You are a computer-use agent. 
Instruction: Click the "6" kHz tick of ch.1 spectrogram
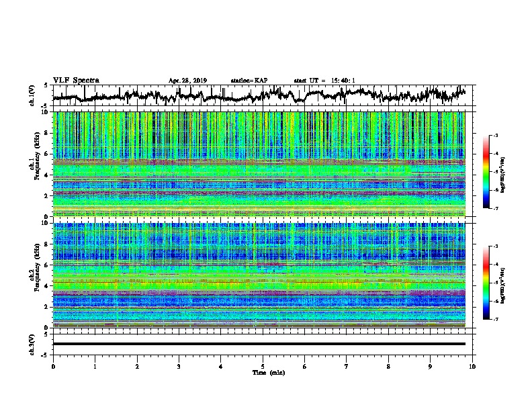[x=48, y=154]
